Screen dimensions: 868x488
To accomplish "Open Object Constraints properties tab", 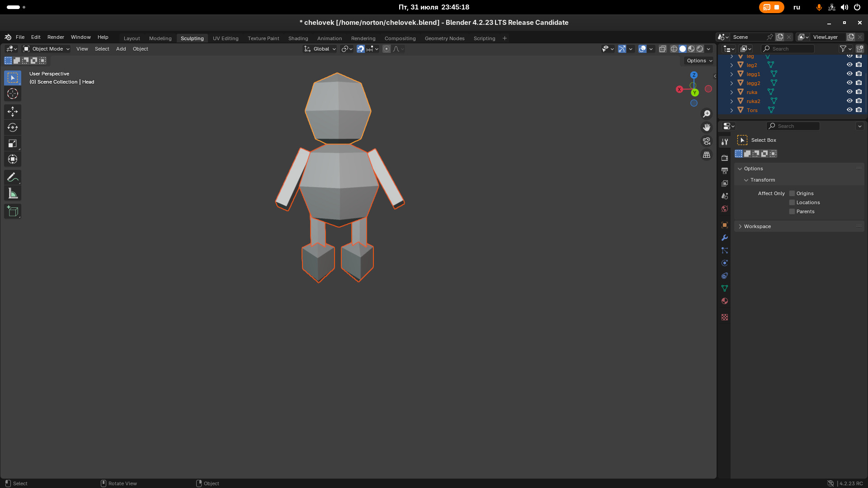I will [x=725, y=275].
